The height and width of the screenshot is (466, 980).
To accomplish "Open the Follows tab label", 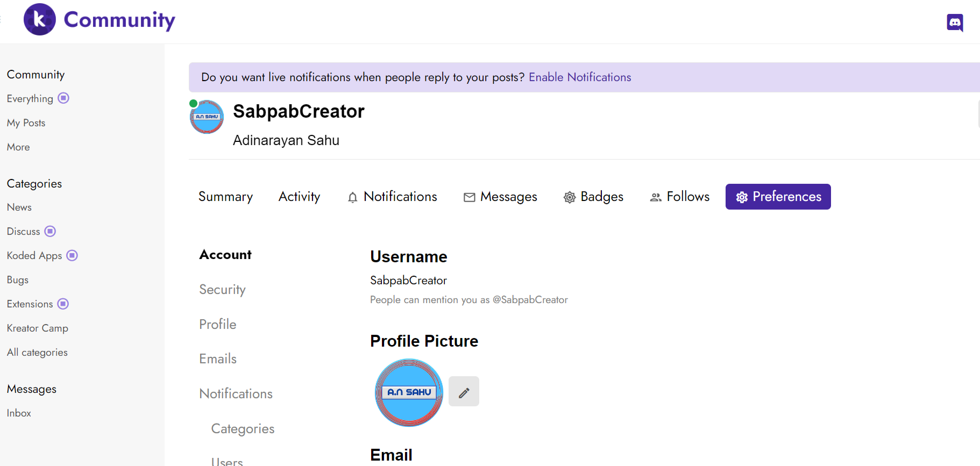I will 688,197.
